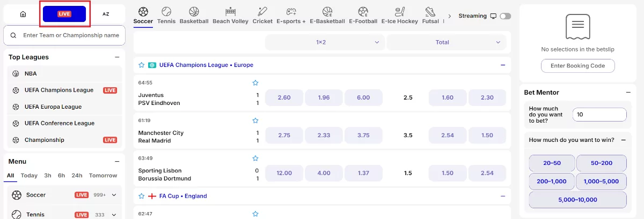Viewport: 644px width, 219px height.
Task: Click the Beach Volley icon
Action: (x=231, y=11)
